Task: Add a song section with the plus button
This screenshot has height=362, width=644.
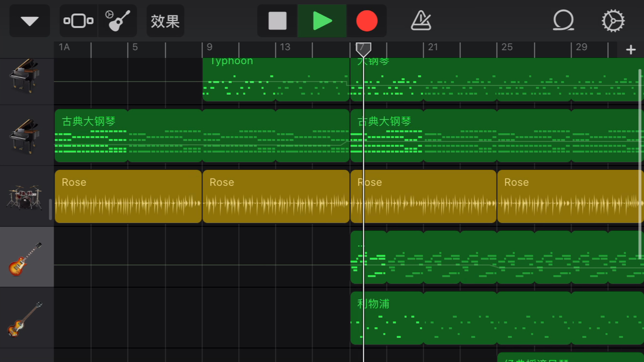Action: 630,50
